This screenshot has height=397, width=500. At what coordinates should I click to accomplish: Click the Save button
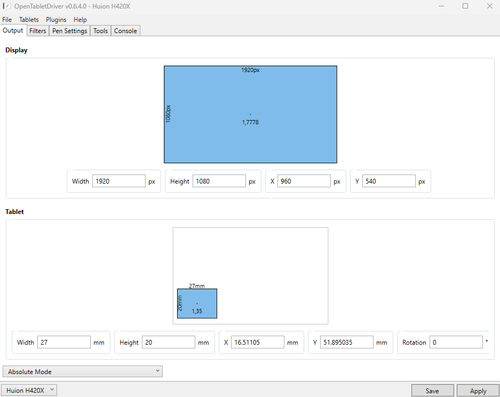(432, 391)
